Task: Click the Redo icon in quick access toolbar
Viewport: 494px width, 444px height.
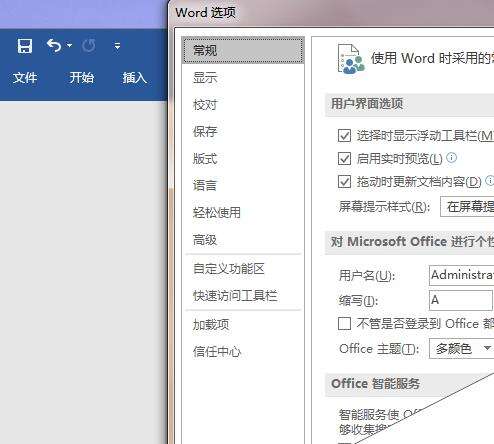Action: pyautogui.click(x=89, y=46)
